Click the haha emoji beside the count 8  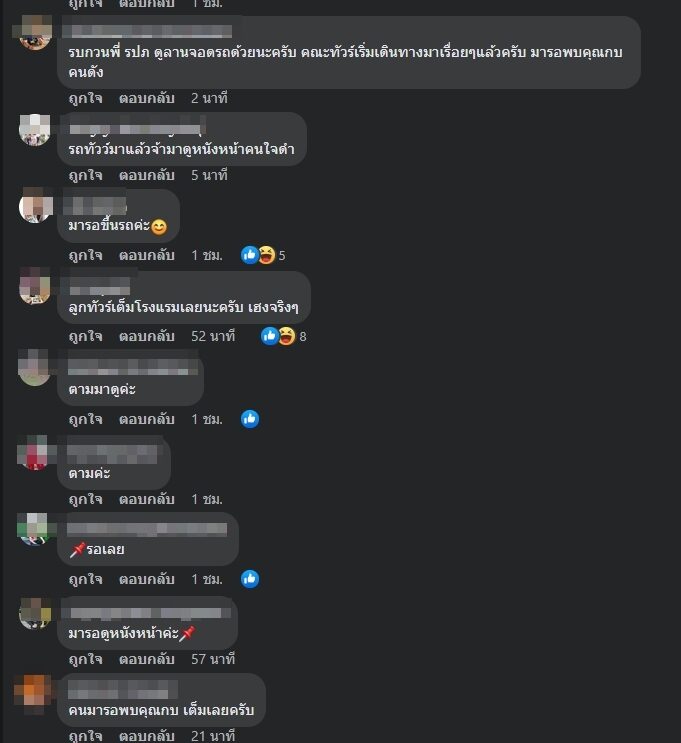pyautogui.click(x=287, y=336)
